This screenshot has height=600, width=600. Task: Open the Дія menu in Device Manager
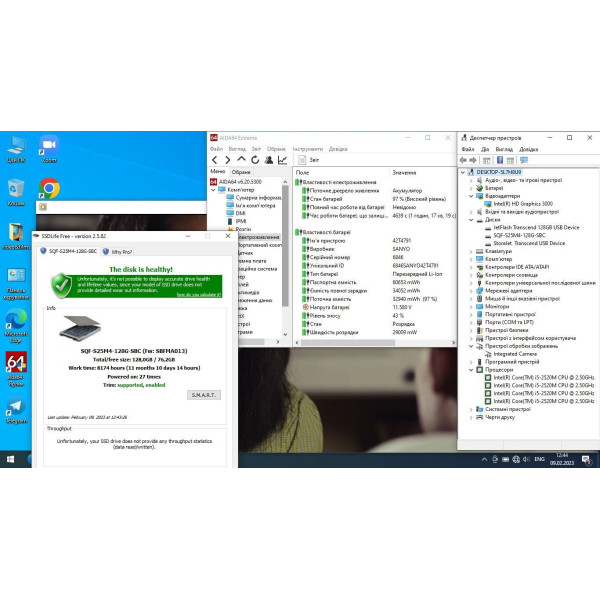tap(485, 149)
